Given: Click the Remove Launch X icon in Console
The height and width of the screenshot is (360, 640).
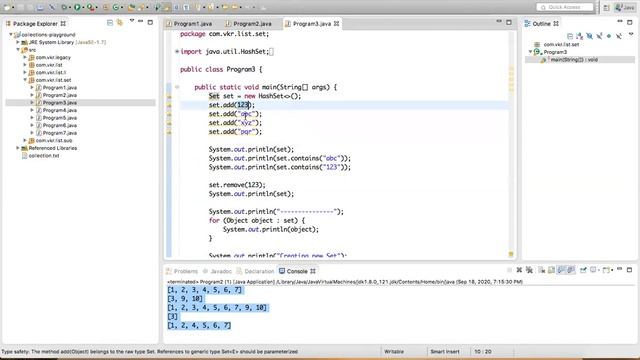Looking at the screenshot, I should (x=519, y=270).
